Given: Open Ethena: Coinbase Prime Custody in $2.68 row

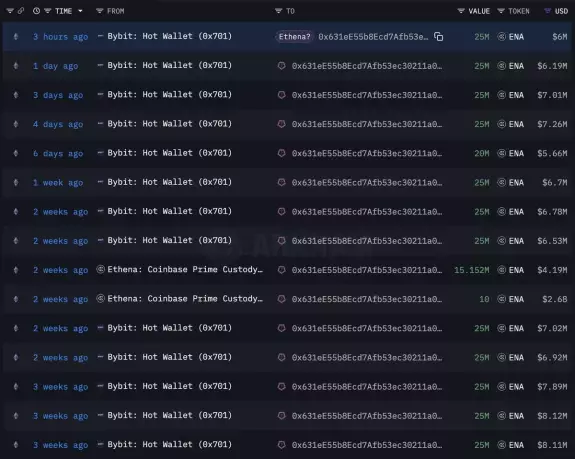Looking at the screenshot, I should [x=185, y=299].
